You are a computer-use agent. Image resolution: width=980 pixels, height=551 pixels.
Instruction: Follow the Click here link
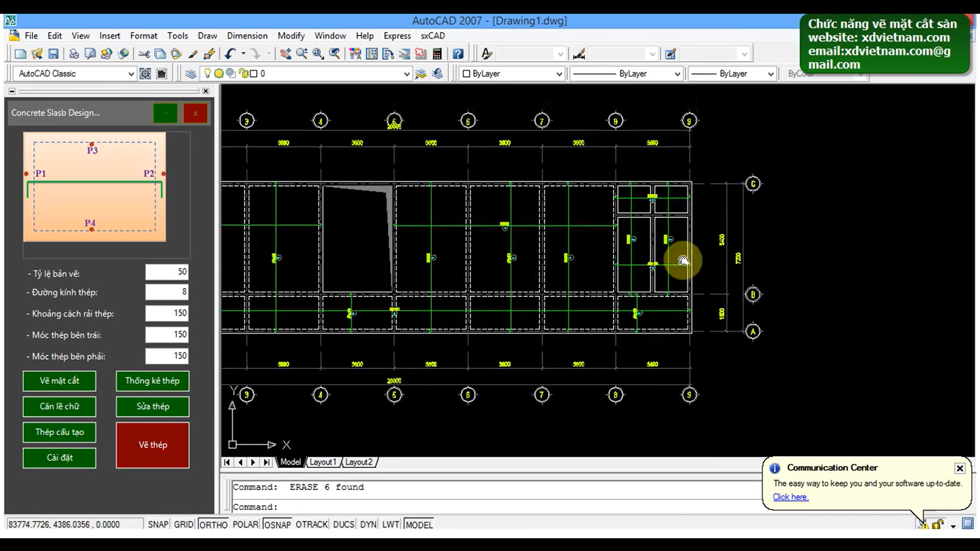click(x=791, y=497)
